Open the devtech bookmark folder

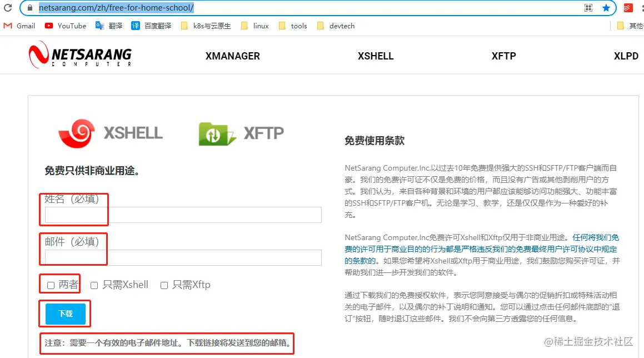[336, 26]
